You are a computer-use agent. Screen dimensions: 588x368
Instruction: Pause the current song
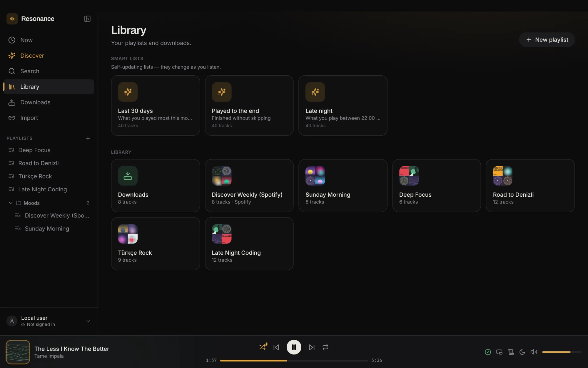pos(294,347)
